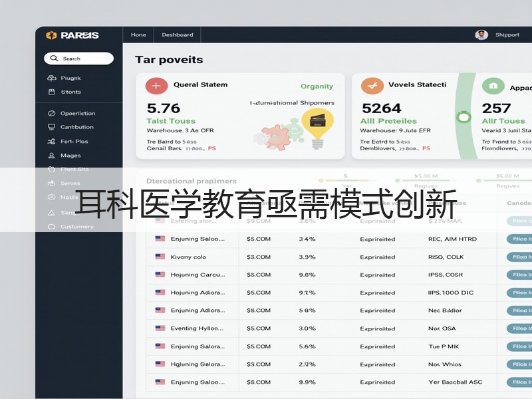This screenshot has width=532, height=399.
Task: Click status button in RISO, COLK row
Action: coord(519,257)
